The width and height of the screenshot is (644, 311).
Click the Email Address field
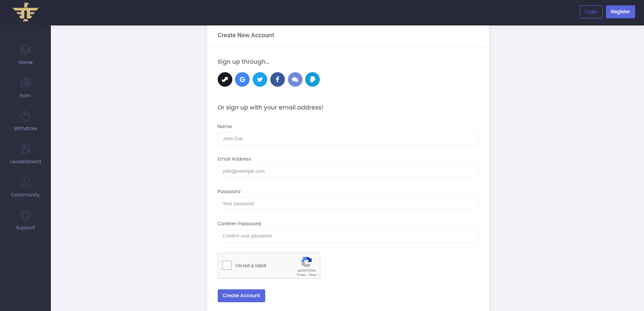pyautogui.click(x=348, y=171)
